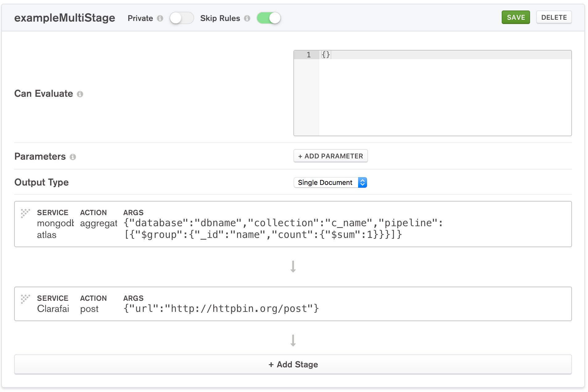Change Single Document to another output type
The image size is (588, 392).
[x=330, y=182]
